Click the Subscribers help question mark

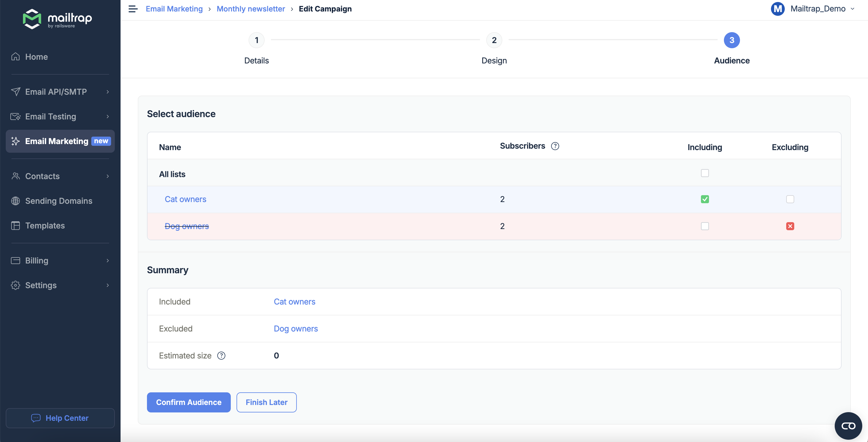coord(555,146)
